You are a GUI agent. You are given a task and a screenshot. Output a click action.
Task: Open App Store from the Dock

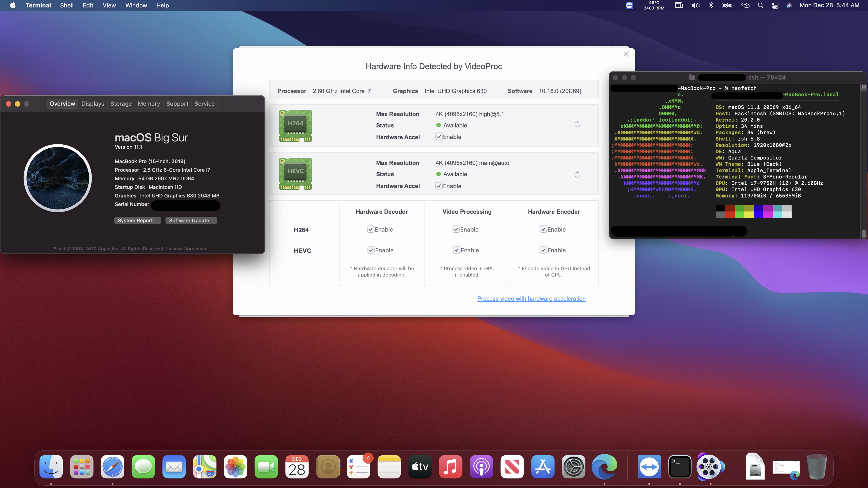coord(543,467)
